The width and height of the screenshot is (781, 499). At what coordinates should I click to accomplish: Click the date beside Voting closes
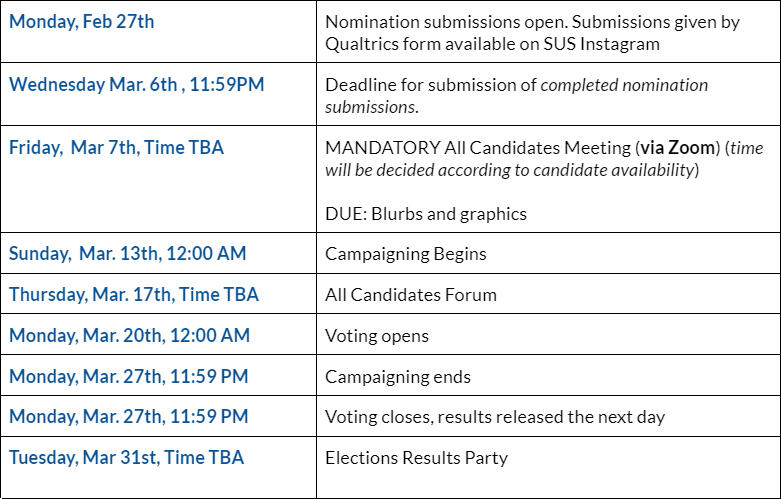pyautogui.click(x=129, y=417)
